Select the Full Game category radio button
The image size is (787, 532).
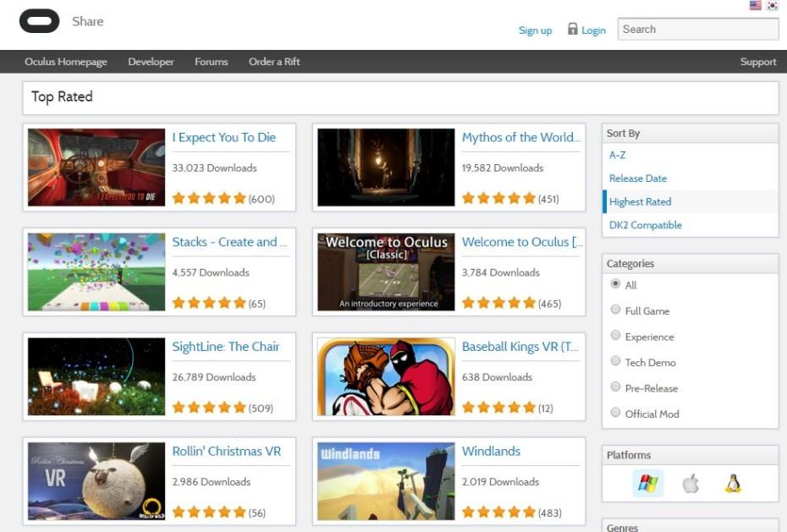click(x=615, y=310)
